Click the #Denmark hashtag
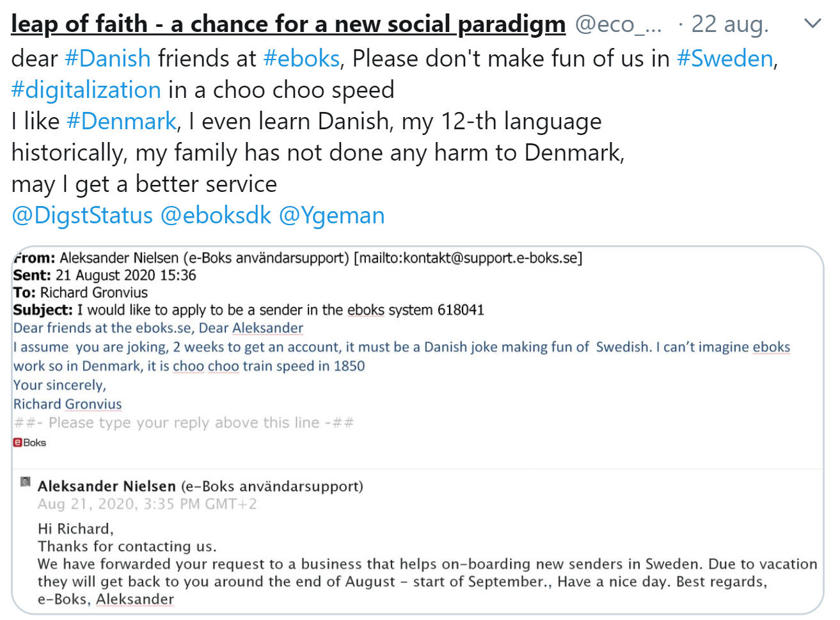 point(122,121)
